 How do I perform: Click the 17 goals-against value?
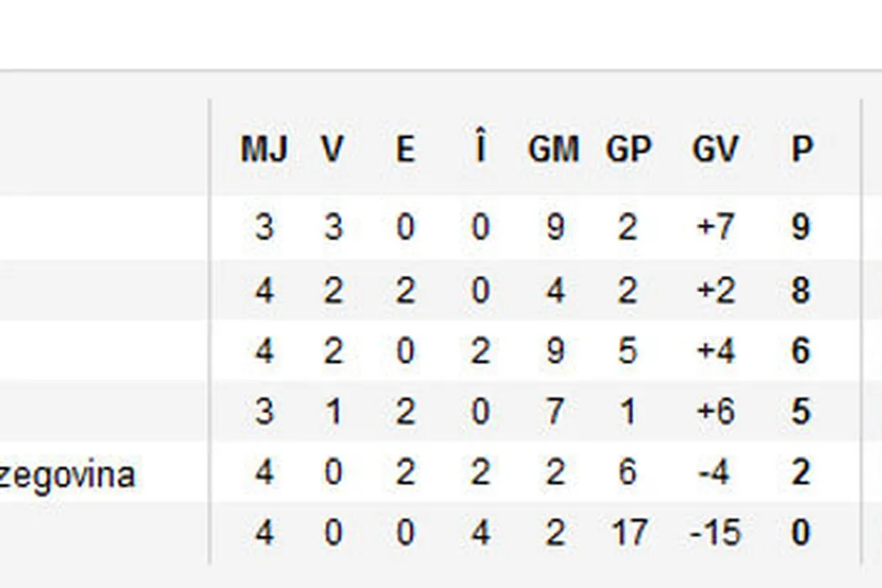tap(628, 533)
